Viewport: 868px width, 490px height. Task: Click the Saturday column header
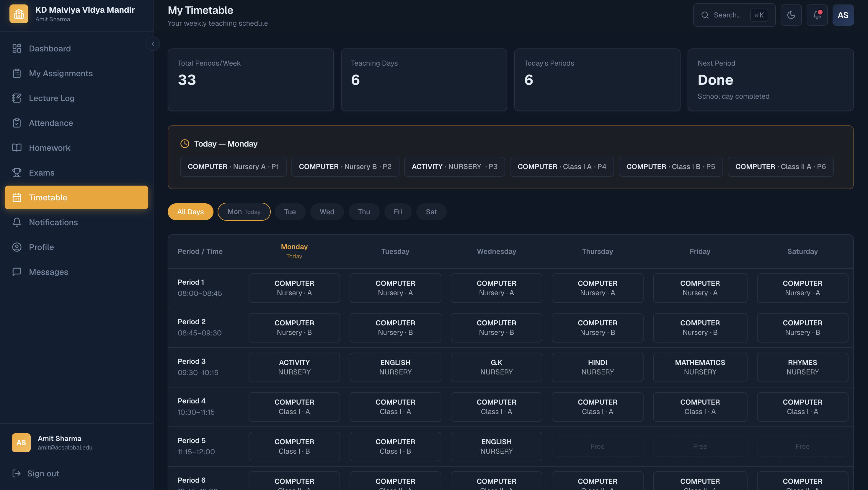point(802,252)
